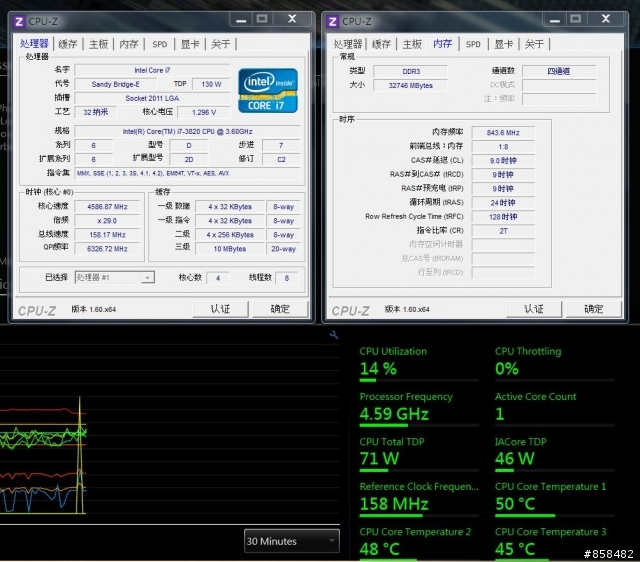The width and height of the screenshot is (640, 562).
Task: Click the wrench settings icon above monitoring panel
Action: click(x=333, y=335)
